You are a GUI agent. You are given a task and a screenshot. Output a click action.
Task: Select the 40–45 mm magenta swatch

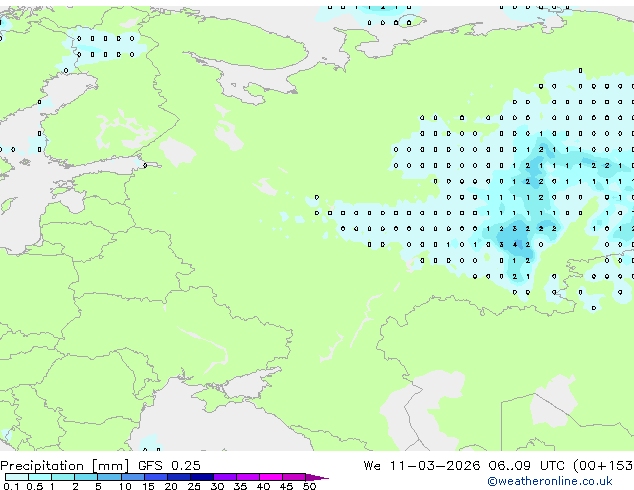271,477
